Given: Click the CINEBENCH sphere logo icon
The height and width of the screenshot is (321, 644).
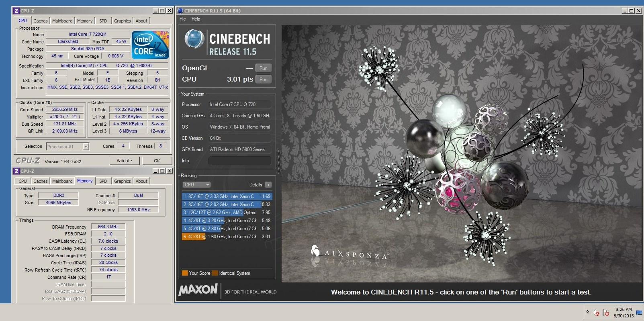Looking at the screenshot, I should pos(194,40).
